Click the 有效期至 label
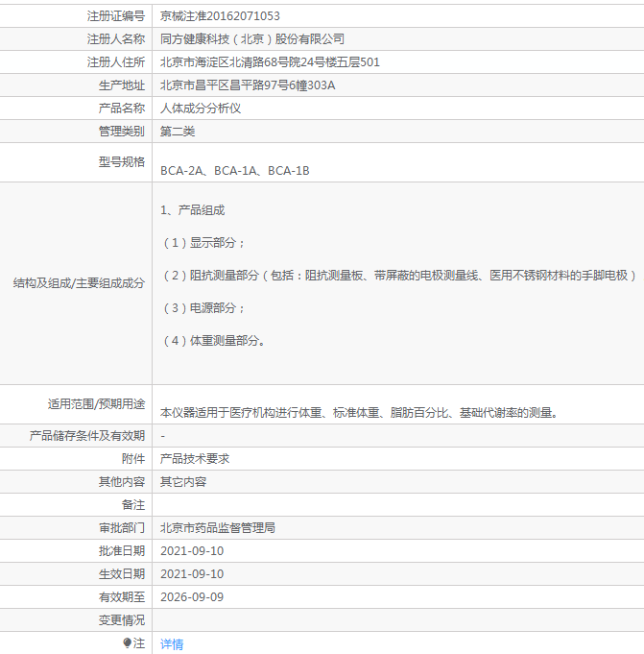The width and height of the screenshot is (644, 654). (122, 597)
